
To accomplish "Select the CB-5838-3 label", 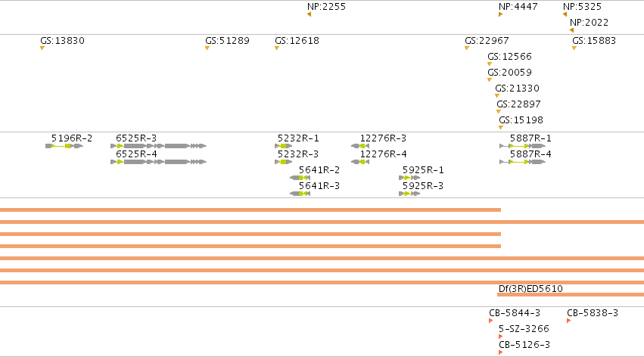I will point(593,313).
